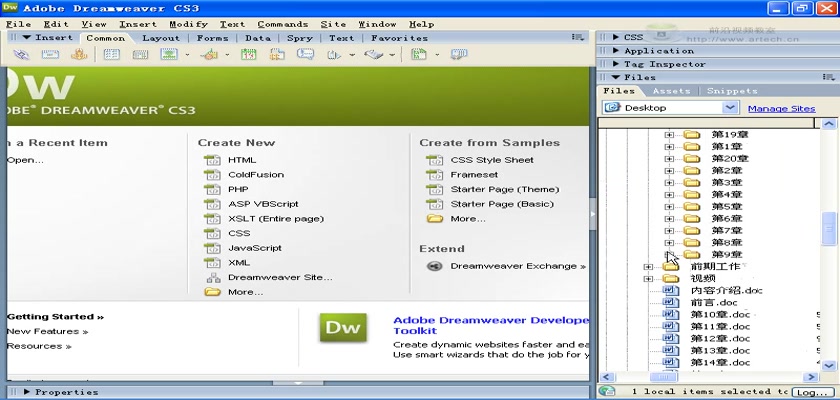Expand the CSS panel group
This screenshot has width=840, height=400.
point(616,37)
